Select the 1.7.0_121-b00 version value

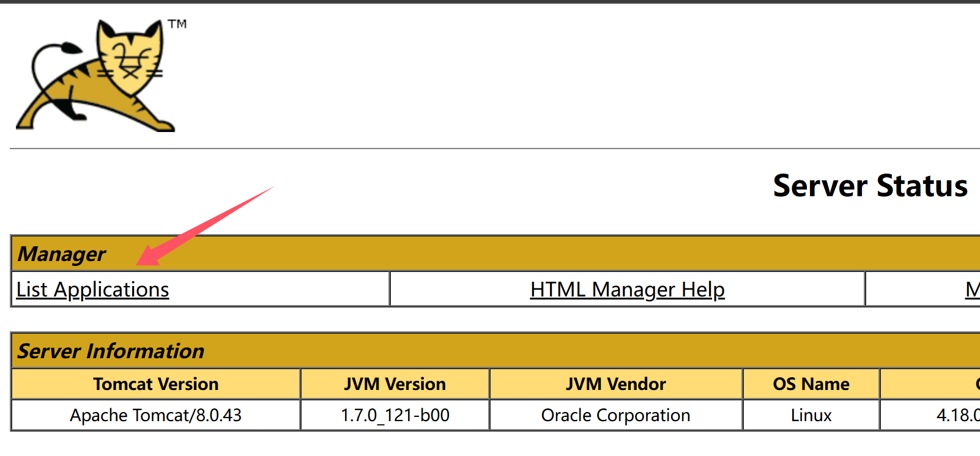[395, 415]
